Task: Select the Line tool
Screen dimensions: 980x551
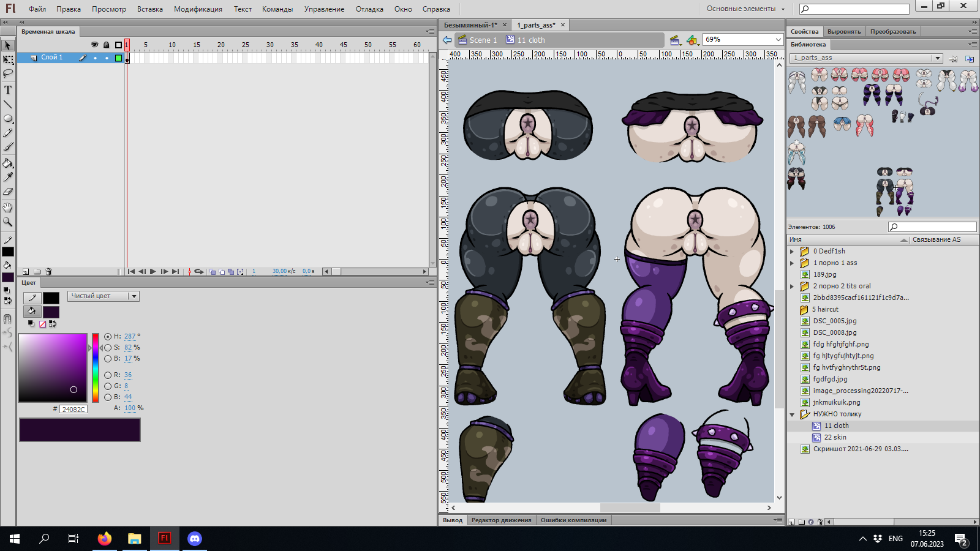Action: click(x=8, y=104)
